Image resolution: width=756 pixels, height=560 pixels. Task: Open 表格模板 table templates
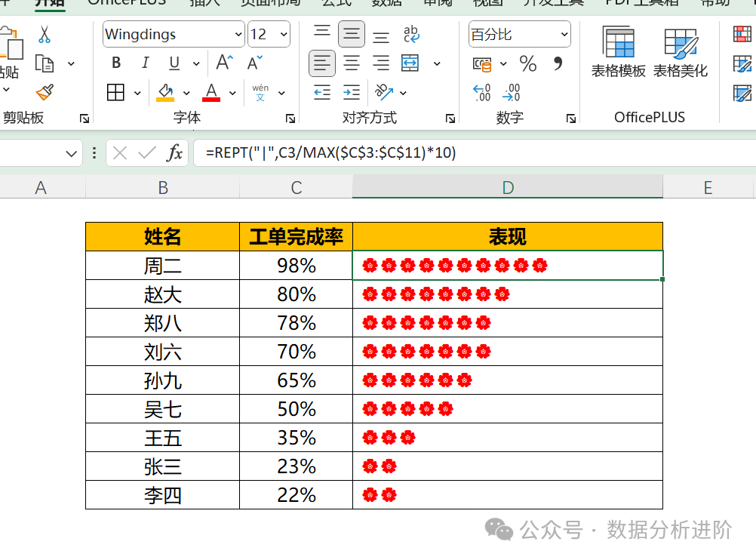(618, 52)
